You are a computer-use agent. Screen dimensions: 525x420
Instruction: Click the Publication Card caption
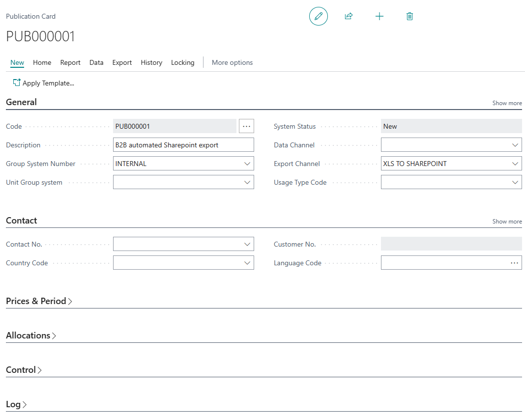[x=31, y=16]
